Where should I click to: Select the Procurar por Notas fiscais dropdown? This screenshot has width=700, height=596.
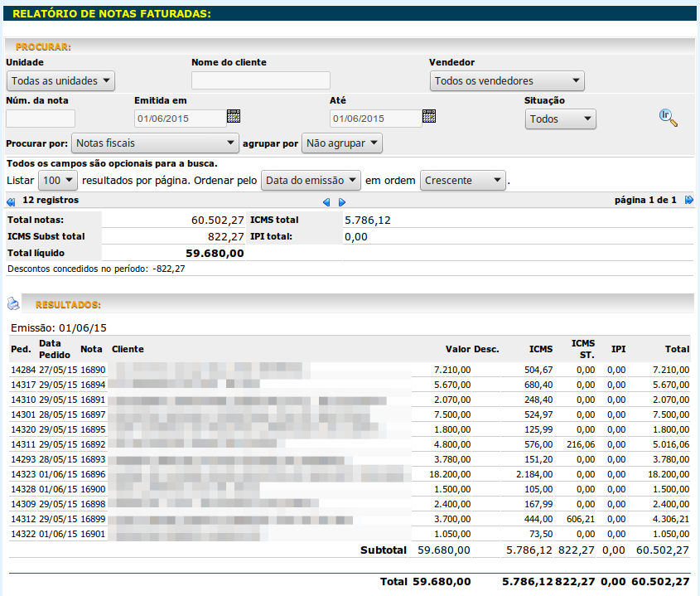pyautogui.click(x=155, y=143)
